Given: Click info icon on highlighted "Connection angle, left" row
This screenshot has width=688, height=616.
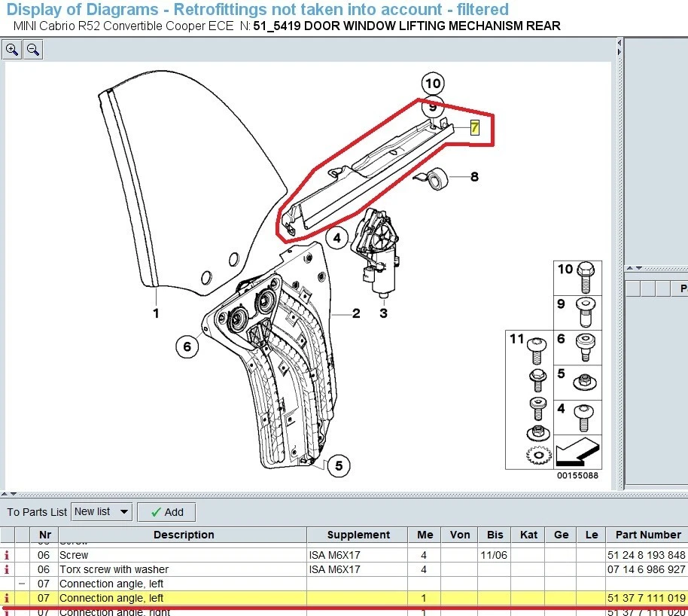Looking at the screenshot, I should [x=8, y=598].
